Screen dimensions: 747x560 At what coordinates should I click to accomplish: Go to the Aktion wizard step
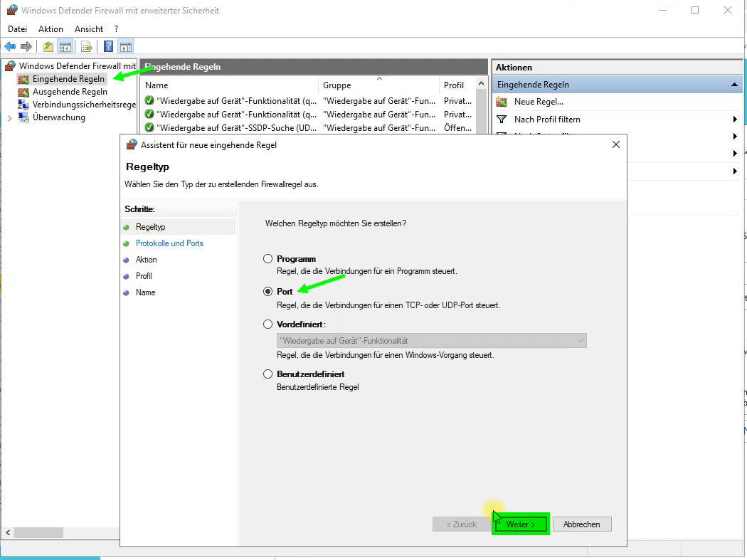(x=147, y=260)
